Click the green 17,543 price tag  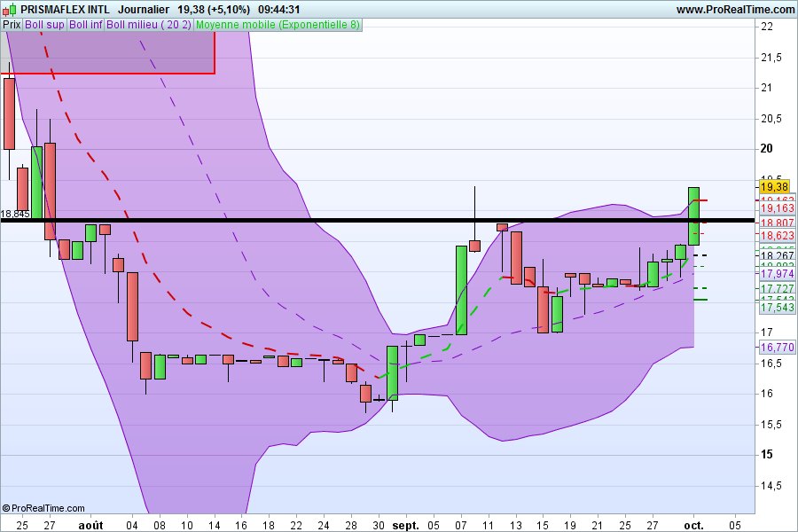[777, 307]
